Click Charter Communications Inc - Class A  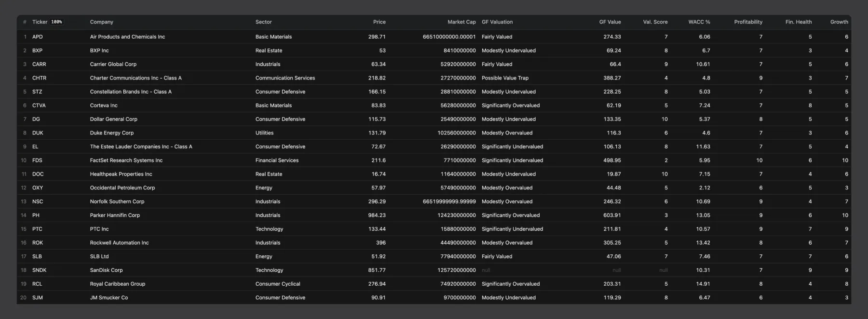click(136, 78)
